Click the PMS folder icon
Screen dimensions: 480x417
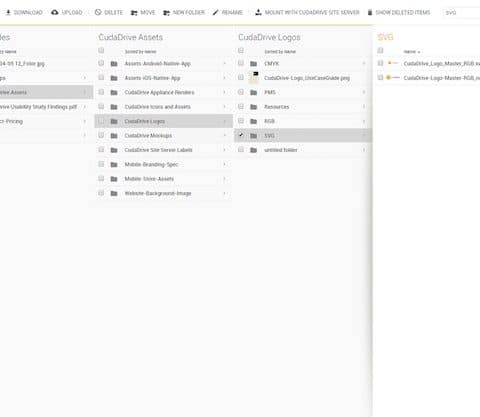click(x=254, y=92)
